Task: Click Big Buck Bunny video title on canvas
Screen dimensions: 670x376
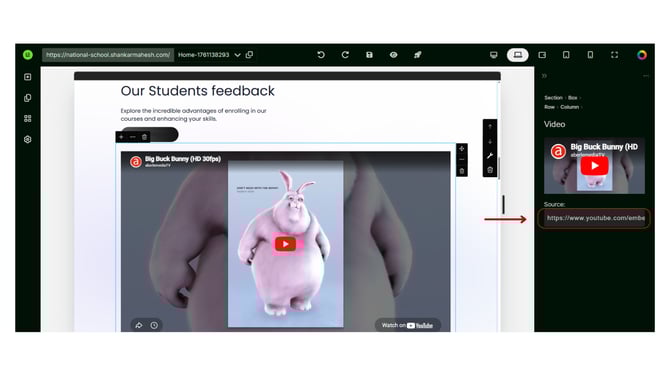Action: pos(183,159)
